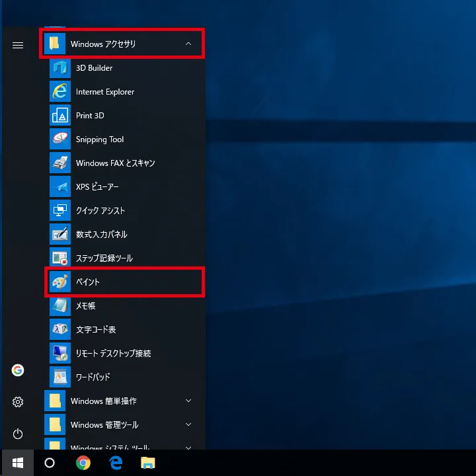
Task: Click the メモ帳 label
Action: (85, 305)
